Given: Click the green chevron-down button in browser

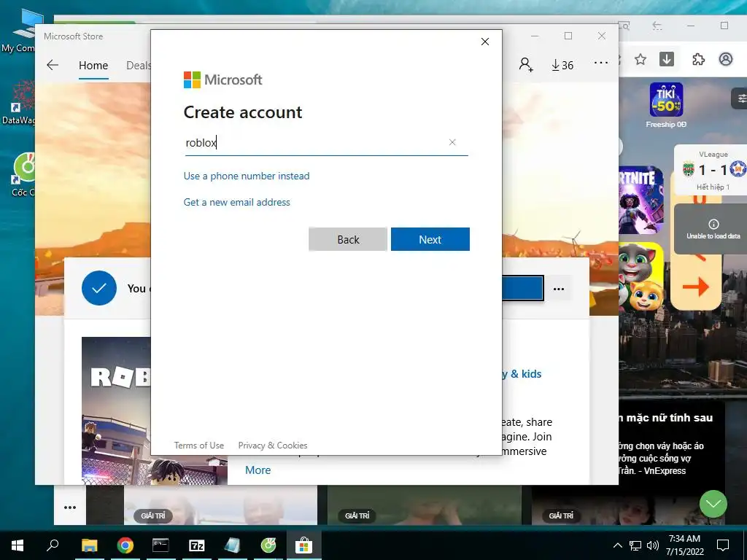Looking at the screenshot, I should (x=713, y=504).
